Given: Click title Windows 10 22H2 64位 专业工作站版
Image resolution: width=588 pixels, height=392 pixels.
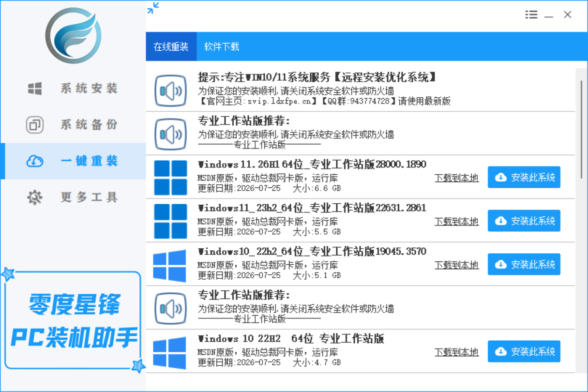Looking at the screenshot, I should pyautogui.click(x=291, y=338).
